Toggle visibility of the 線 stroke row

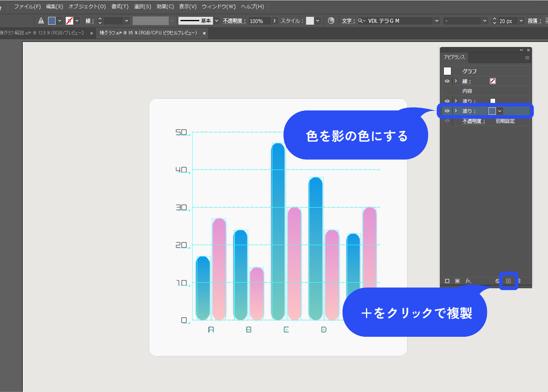[447, 81]
